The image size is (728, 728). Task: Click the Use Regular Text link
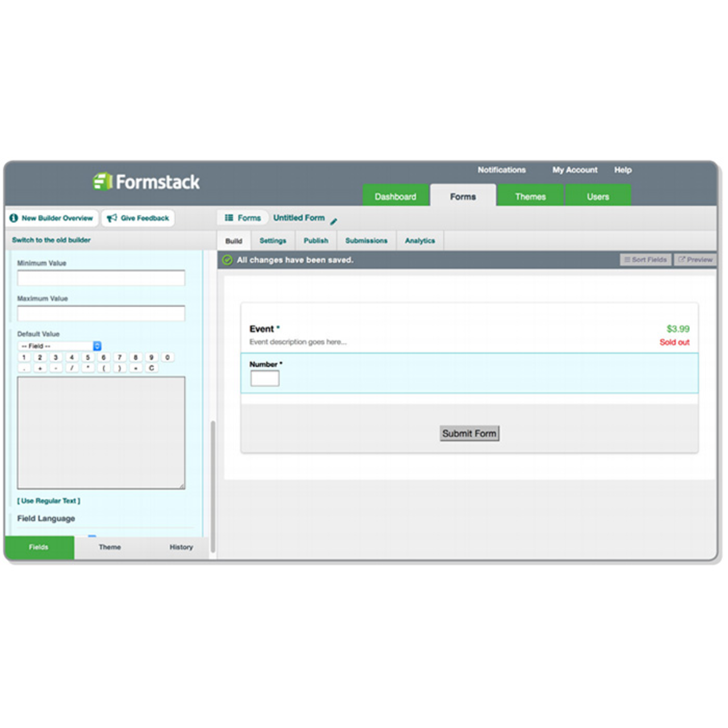click(x=49, y=501)
